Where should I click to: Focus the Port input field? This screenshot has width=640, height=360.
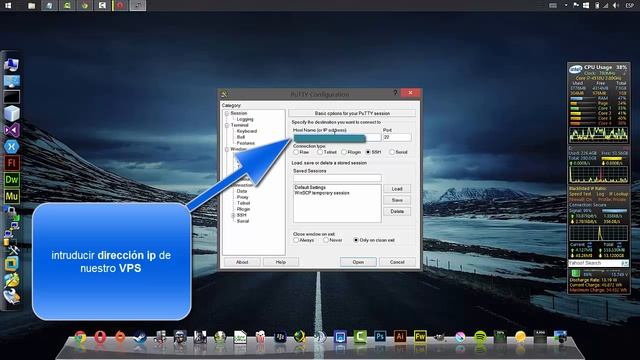pyautogui.click(x=397, y=138)
